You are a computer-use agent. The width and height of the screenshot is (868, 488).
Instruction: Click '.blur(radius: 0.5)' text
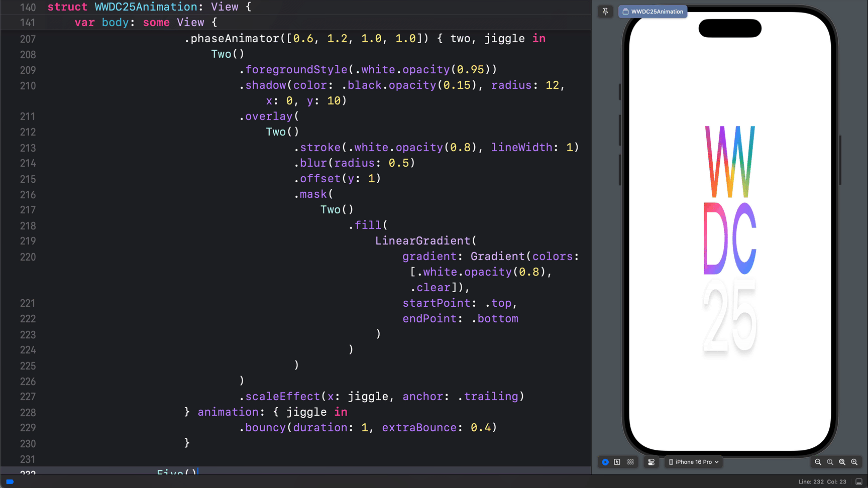(354, 163)
